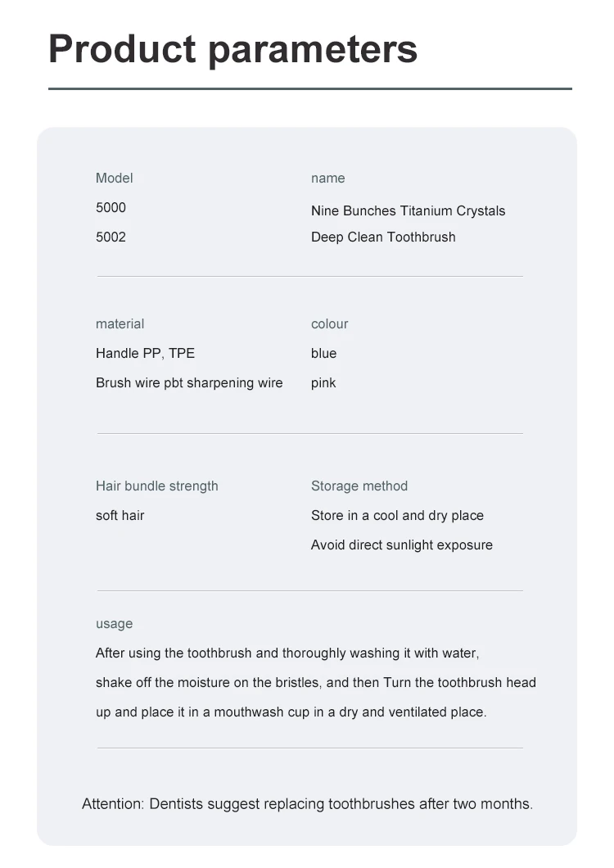Click "Nine Bunches Titanium Crystals" text

pyautogui.click(x=408, y=210)
